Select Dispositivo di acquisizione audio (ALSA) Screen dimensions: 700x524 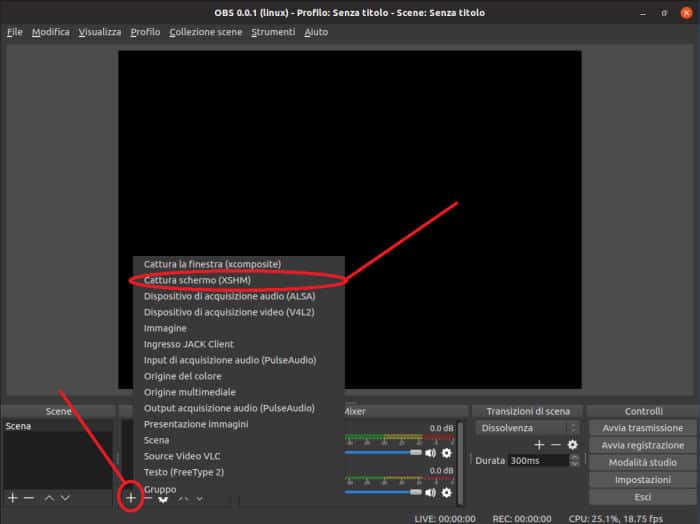pyautogui.click(x=239, y=296)
